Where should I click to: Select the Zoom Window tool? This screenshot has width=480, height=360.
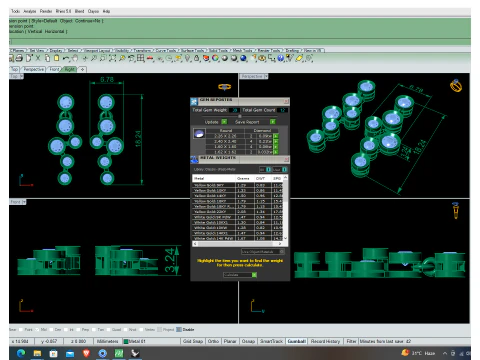(103, 58)
